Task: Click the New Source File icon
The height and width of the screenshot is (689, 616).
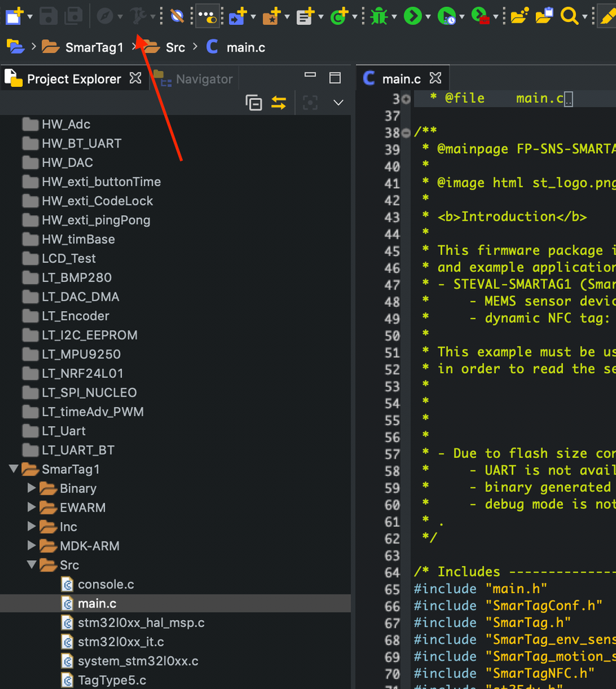Action: 306,17
